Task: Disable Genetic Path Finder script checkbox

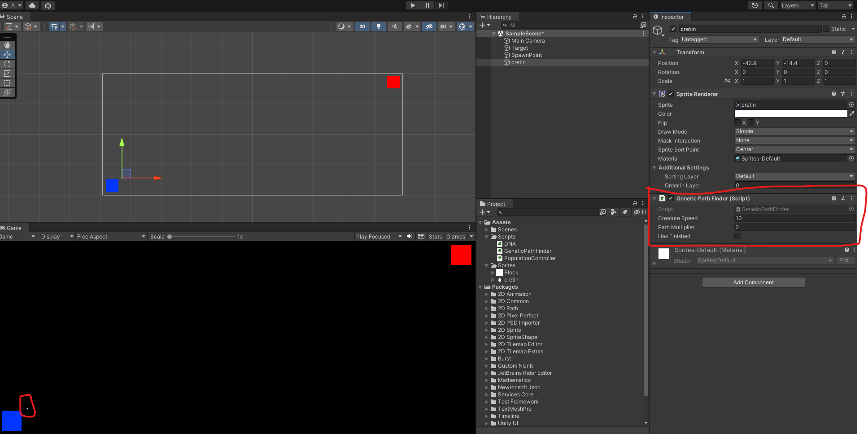Action: tap(671, 199)
